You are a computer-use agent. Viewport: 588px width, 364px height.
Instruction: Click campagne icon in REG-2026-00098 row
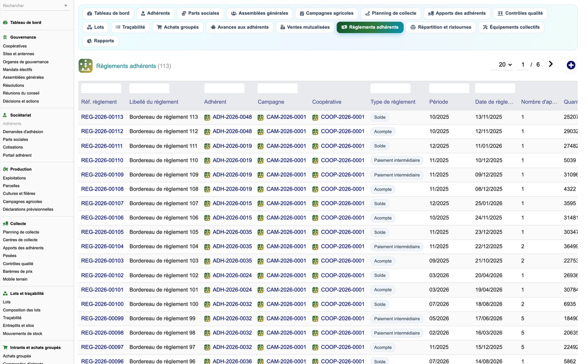(x=261, y=333)
